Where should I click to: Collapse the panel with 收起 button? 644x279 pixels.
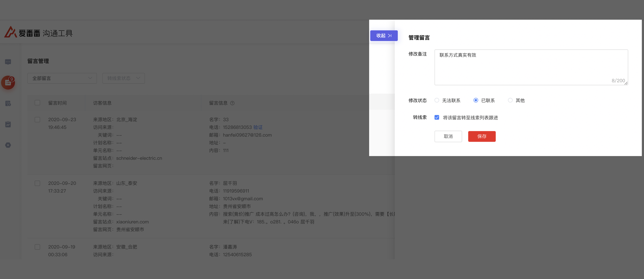[x=384, y=36]
